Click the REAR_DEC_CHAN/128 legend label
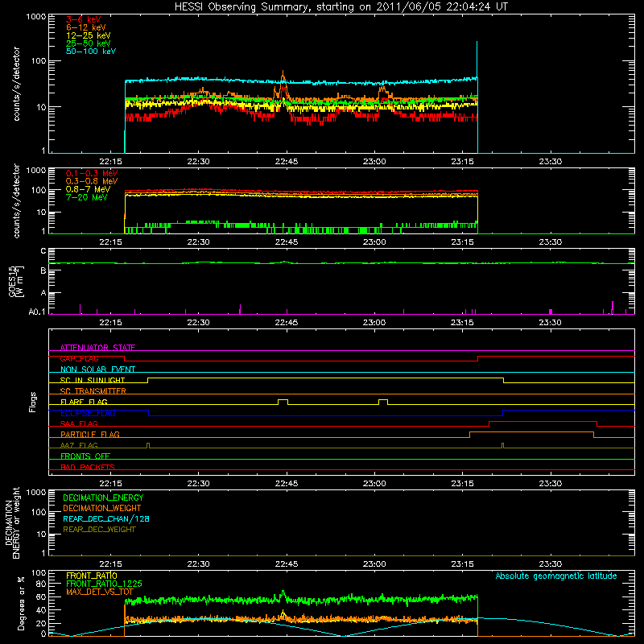This screenshot has width=644, height=644. tap(106, 518)
